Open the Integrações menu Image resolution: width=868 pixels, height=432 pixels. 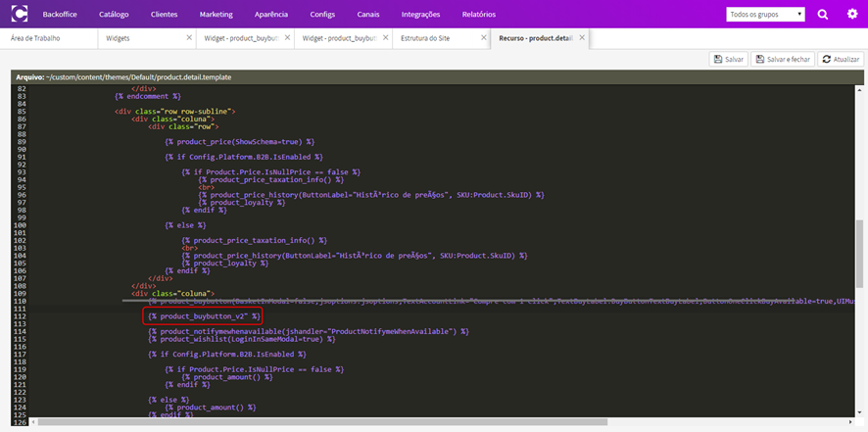[420, 15]
